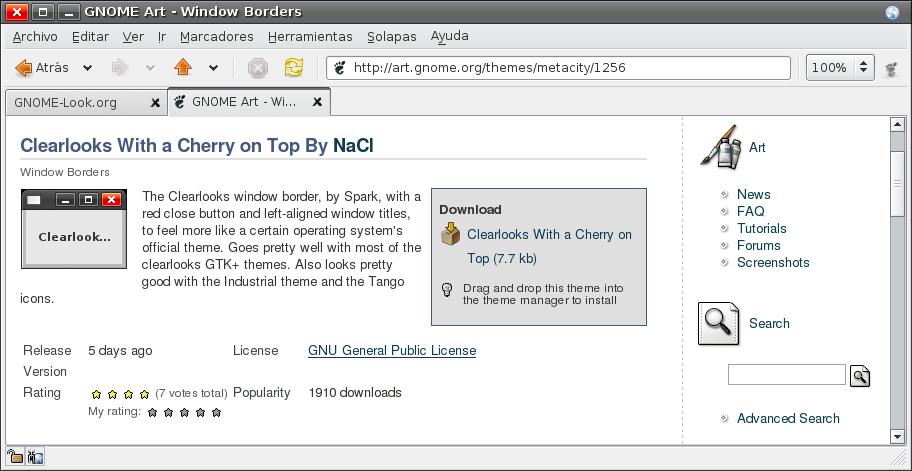Click the scrollbar up arrow

[897, 124]
